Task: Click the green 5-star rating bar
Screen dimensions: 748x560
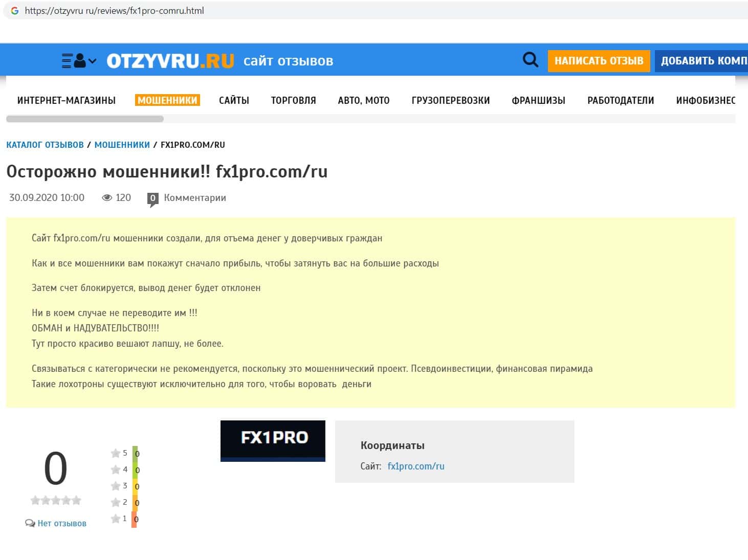Action: (x=135, y=454)
